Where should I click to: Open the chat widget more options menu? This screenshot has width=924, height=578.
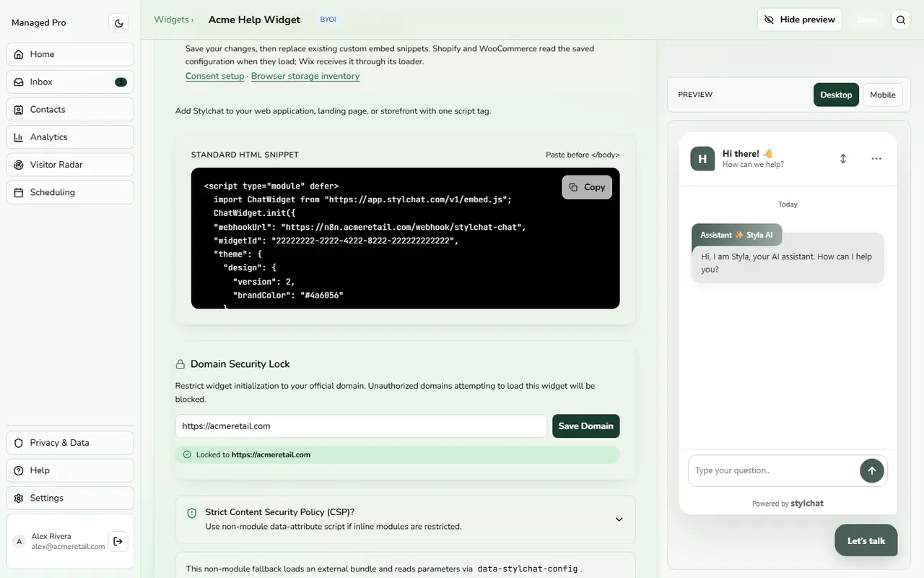click(876, 159)
